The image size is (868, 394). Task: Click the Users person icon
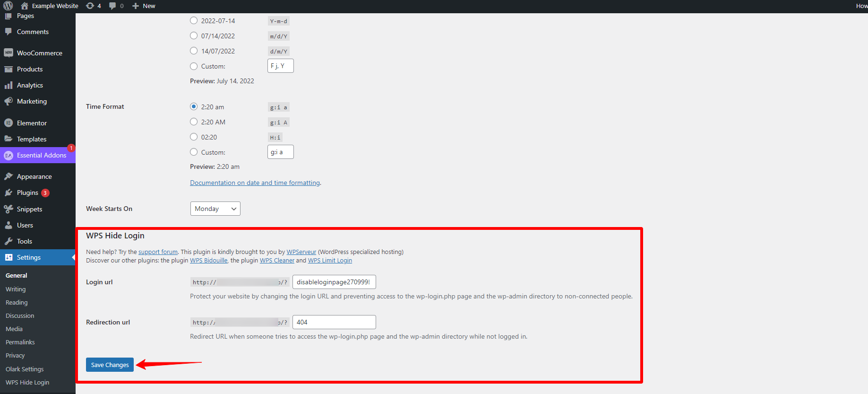(8, 225)
